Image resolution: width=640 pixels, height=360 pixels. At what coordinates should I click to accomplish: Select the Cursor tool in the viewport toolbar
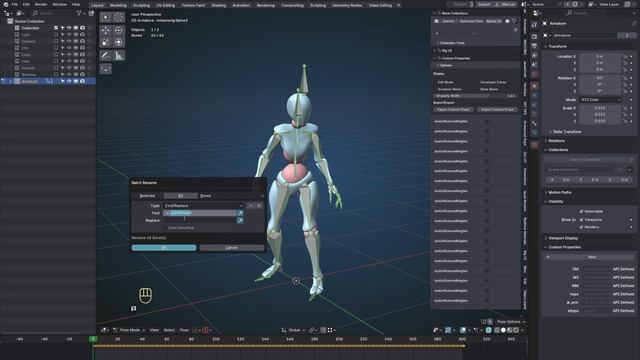(119, 17)
